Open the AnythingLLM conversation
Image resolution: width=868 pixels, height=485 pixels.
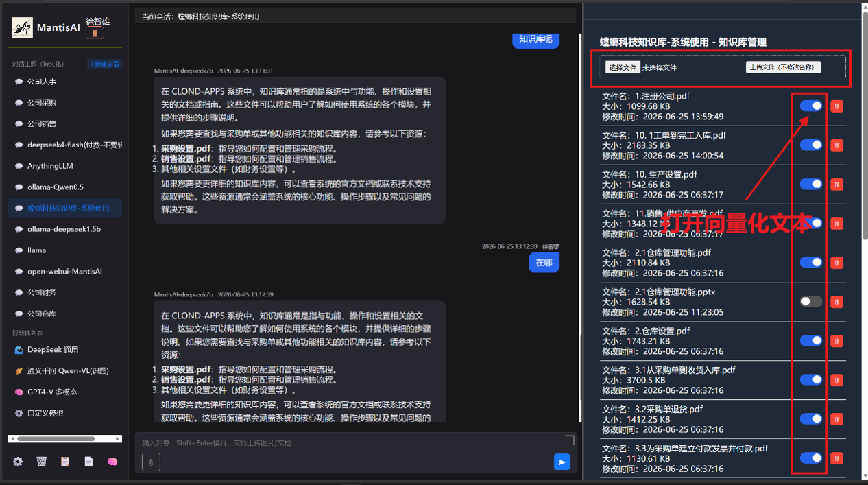point(65,166)
